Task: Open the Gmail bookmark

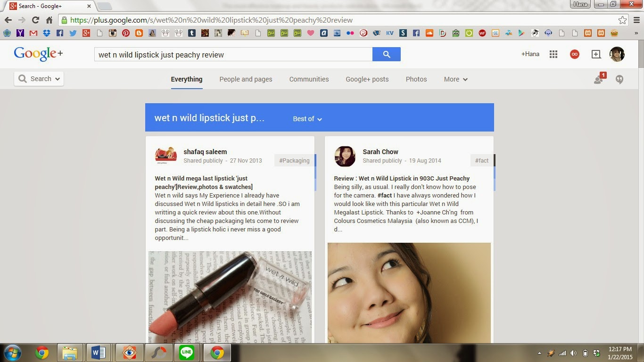Action: tap(33, 33)
